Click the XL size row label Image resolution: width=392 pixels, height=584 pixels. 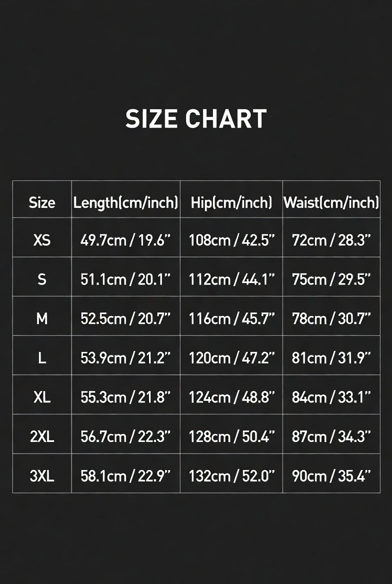41,397
